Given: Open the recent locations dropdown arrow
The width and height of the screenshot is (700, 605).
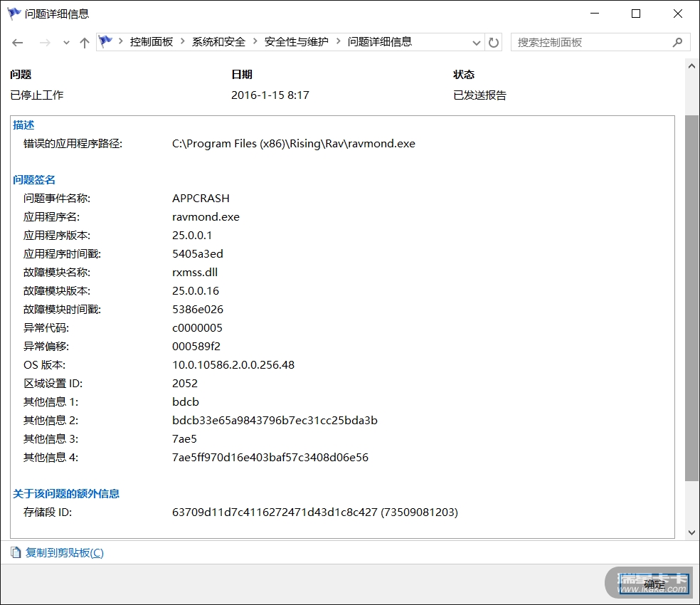Looking at the screenshot, I should pos(66,43).
